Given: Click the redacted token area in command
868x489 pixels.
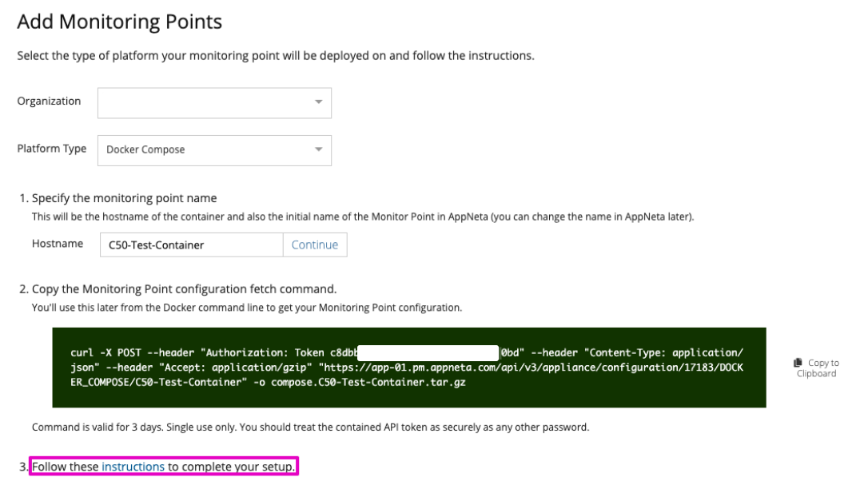Looking at the screenshot, I should [428, 350].
